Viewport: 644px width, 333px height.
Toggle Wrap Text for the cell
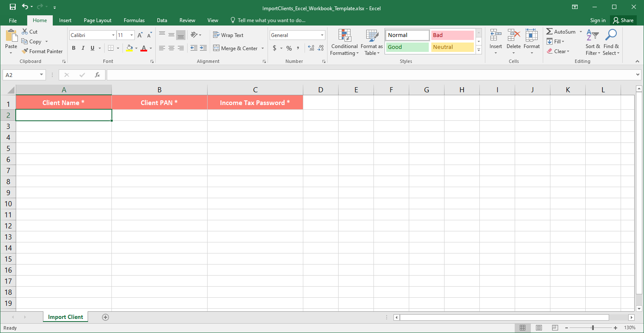click(x=228, y=35)
